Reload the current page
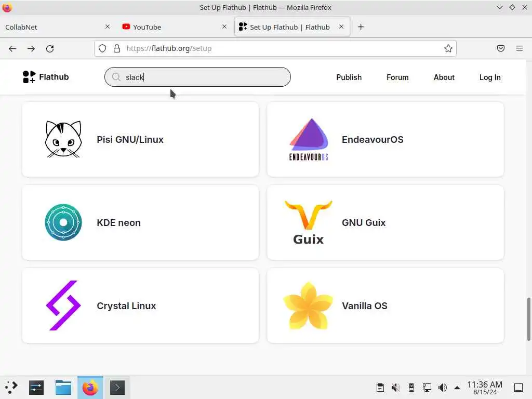This screenshot has width=532, height=399. pyautogui.click(x=50, y=48)
